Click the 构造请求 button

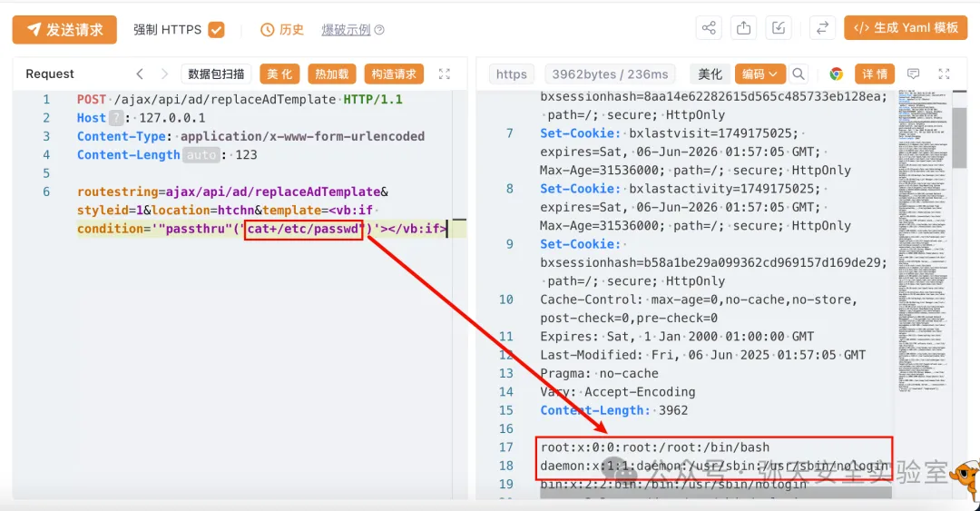[x=394, y=74]
